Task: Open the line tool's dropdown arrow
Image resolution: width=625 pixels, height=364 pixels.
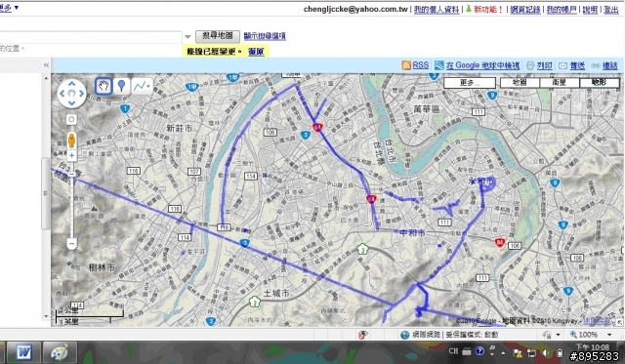Action: (148, 86)
